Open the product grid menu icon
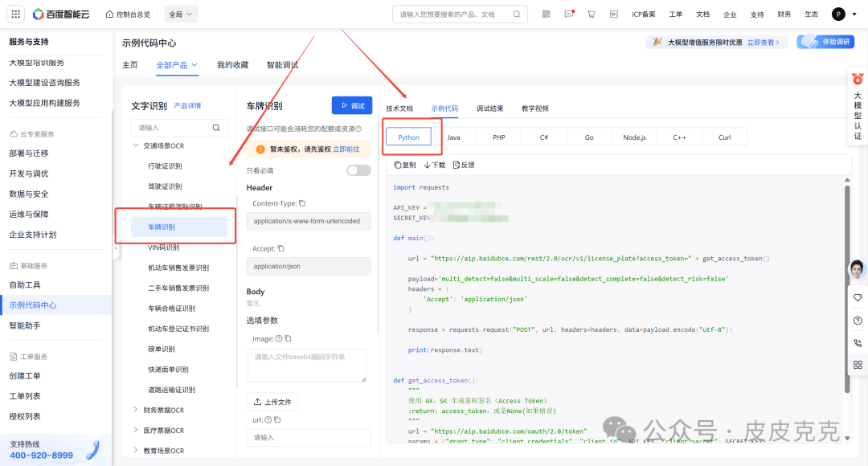Image resolution: width=868 pixels, height=466 pixels. (15, 14)
